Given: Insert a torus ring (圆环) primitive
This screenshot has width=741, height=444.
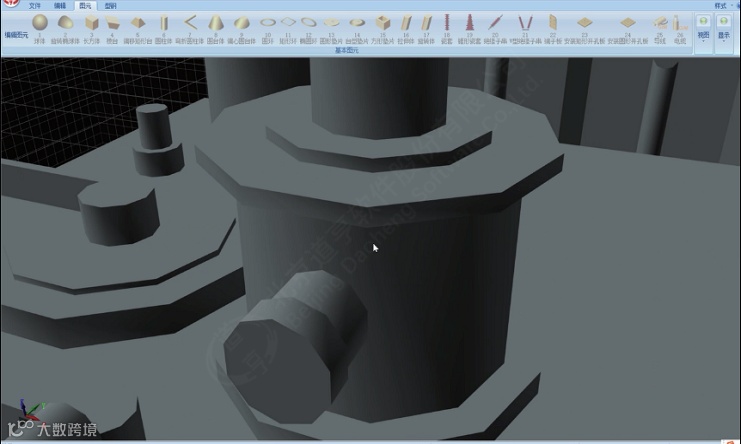Looking at the screenshot, I should pos(267,28).
